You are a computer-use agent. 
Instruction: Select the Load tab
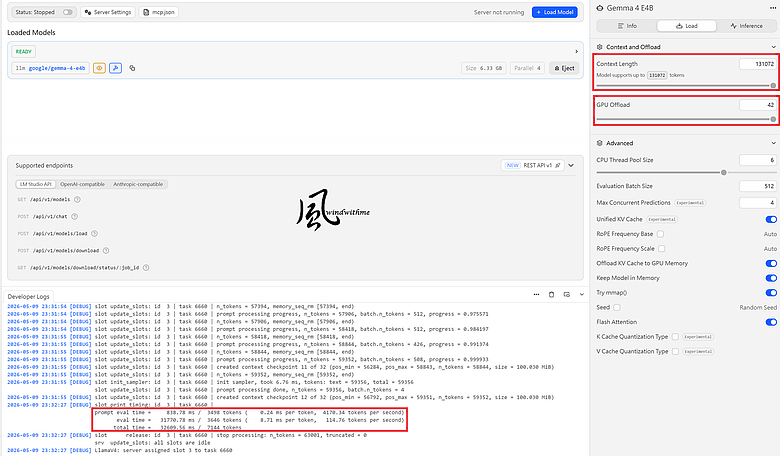(686, 26)
